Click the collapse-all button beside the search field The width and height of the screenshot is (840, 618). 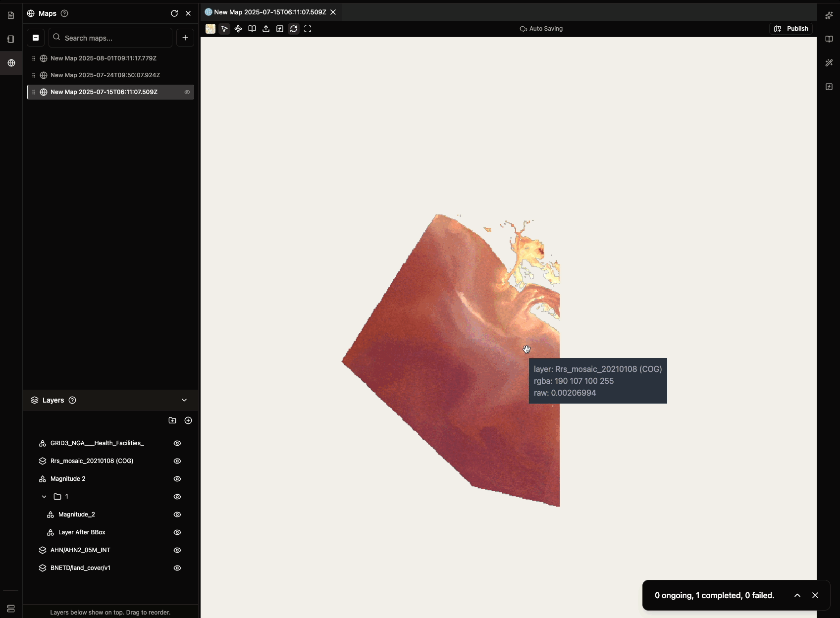tap(36, 38)
